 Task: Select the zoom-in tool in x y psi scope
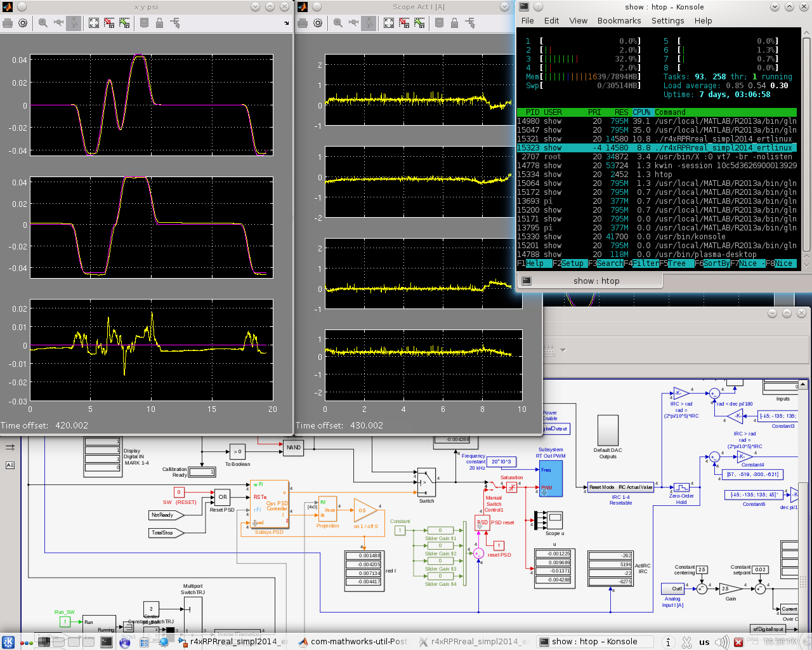tap(43, 23)
